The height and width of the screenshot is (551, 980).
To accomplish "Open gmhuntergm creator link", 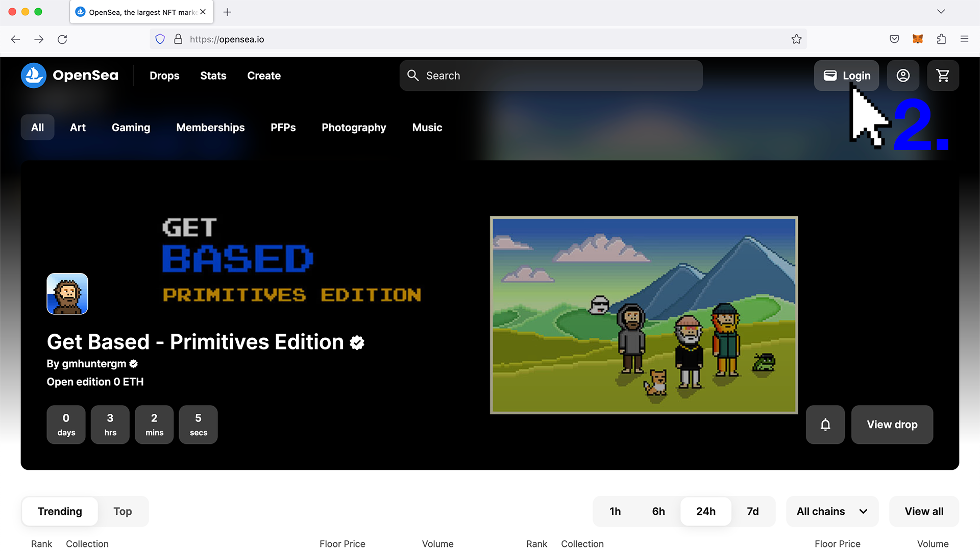I will [94, 364].
